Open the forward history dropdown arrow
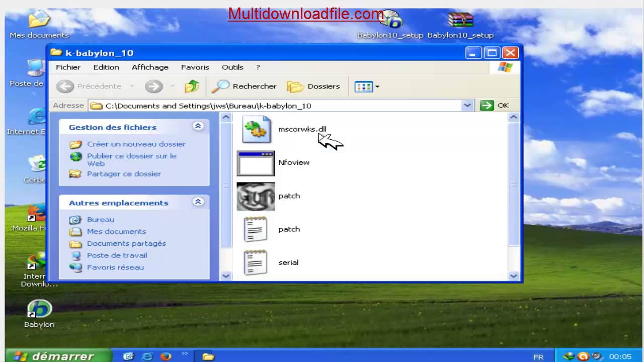Viewport: 644px width, 362px height. pos(172,86)
